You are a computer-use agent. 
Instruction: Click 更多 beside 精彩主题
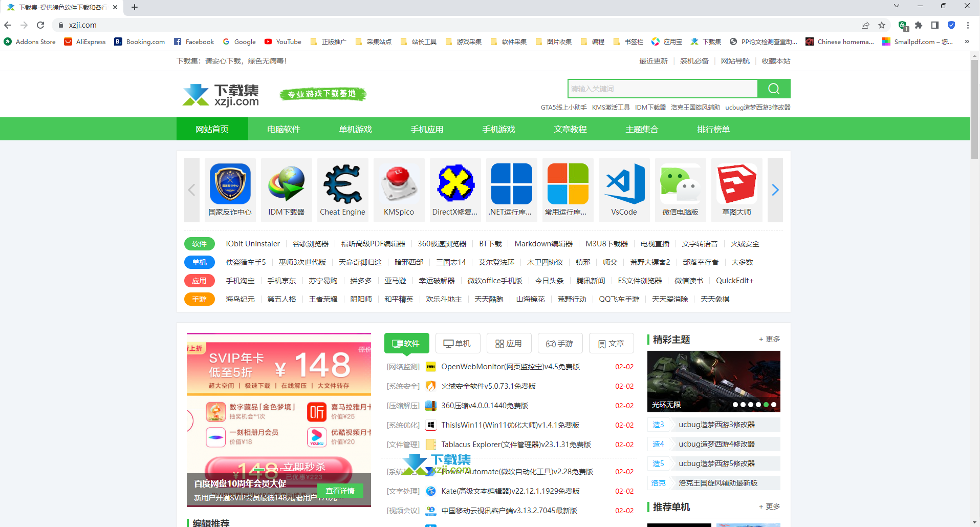point(769,339)
